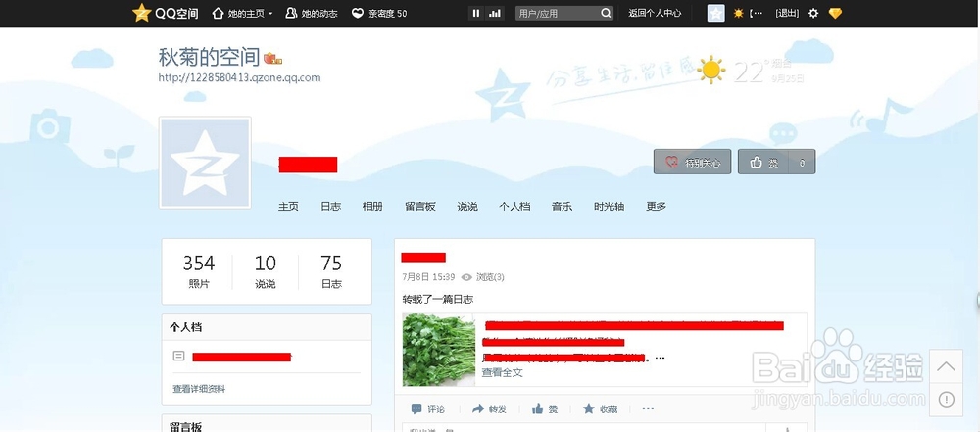
Task: Click the 查看全文 link
Action: tap(502, 372)
